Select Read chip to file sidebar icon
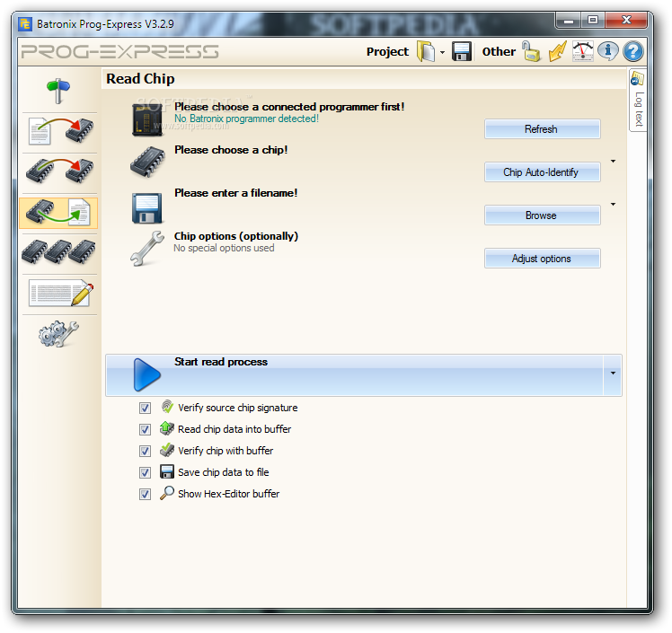 click(x=58, y=213)
